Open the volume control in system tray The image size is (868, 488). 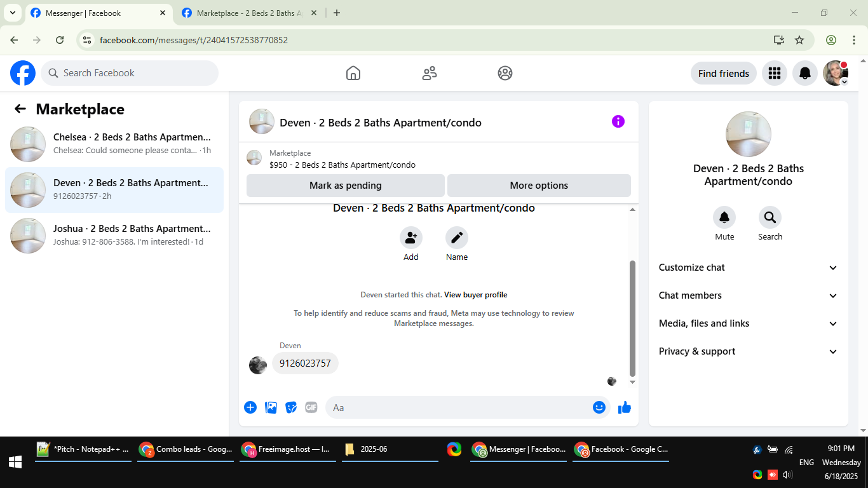pos(788,475)
